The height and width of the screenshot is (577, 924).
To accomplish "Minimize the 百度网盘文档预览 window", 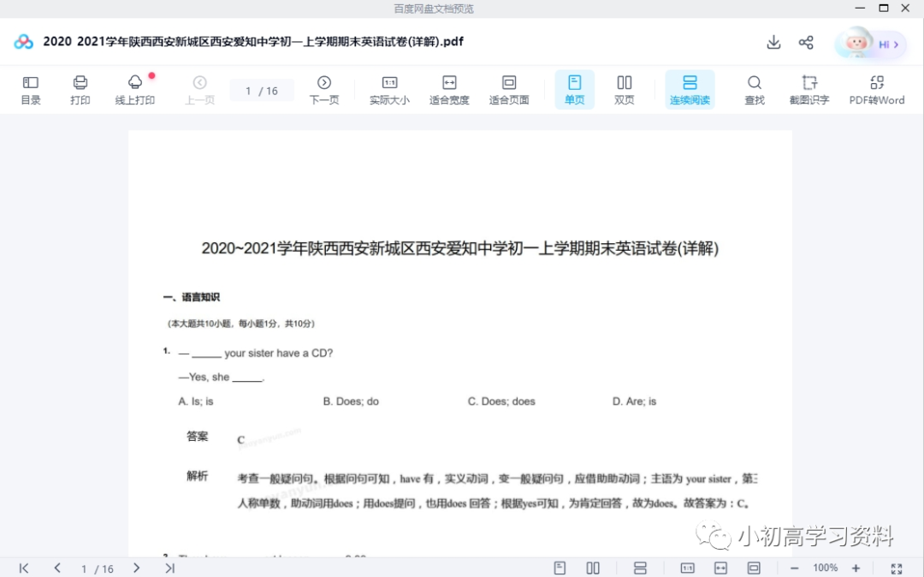I will [x=861, y=9].
